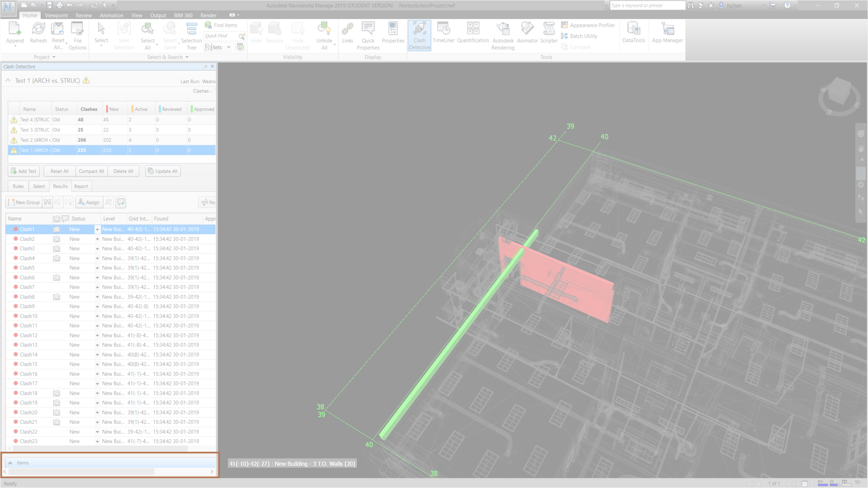Open Autodesk Rendering
Screen dimensions: 868x488
502,35
